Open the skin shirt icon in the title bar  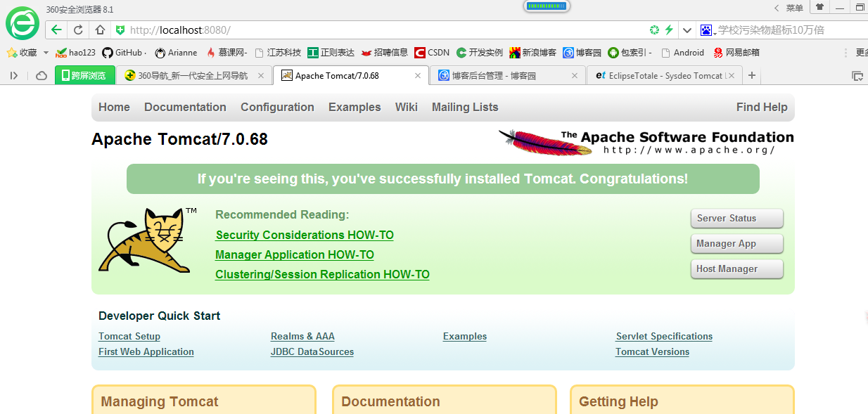(x=819, y=7)
